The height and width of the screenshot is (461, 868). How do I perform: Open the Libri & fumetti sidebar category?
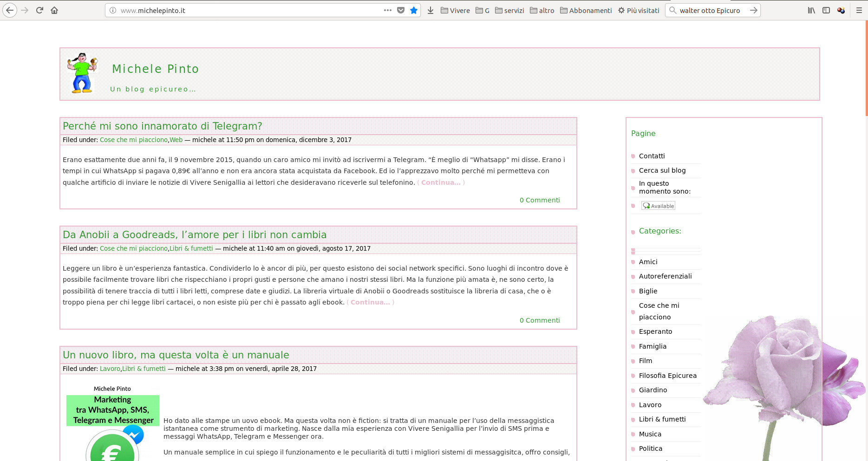point(662,419)
